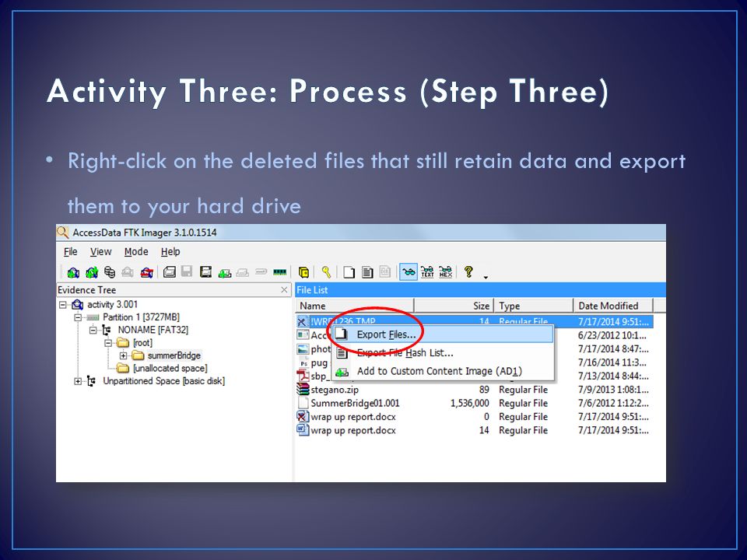Click the grayed Export Directory Listing icon
Viewport: 747px width, 560px height.
click(385, 272)
